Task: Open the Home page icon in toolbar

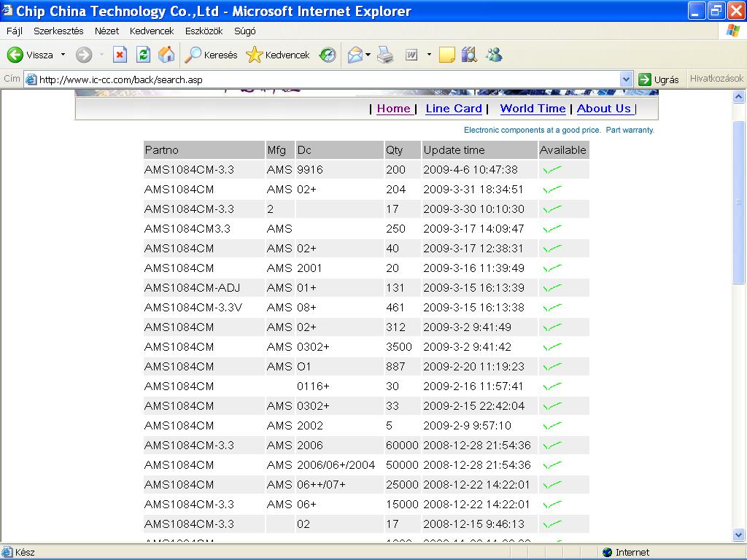Action: [x=166, y=55]
